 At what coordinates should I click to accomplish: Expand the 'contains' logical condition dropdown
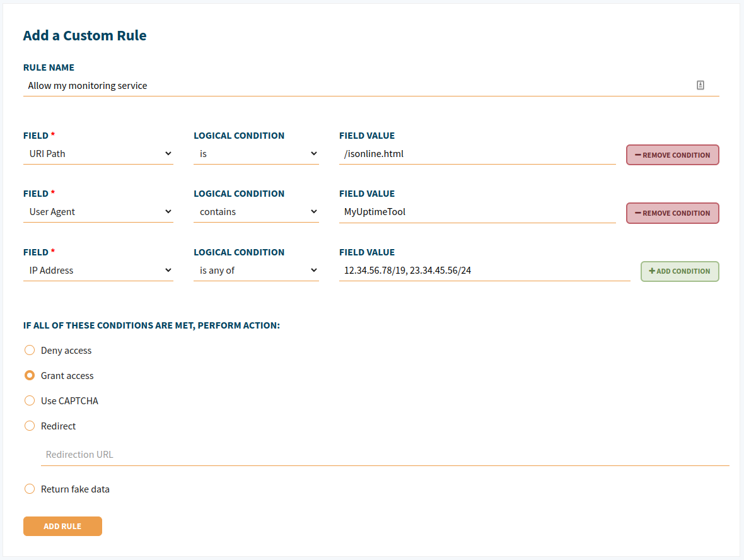256,212
